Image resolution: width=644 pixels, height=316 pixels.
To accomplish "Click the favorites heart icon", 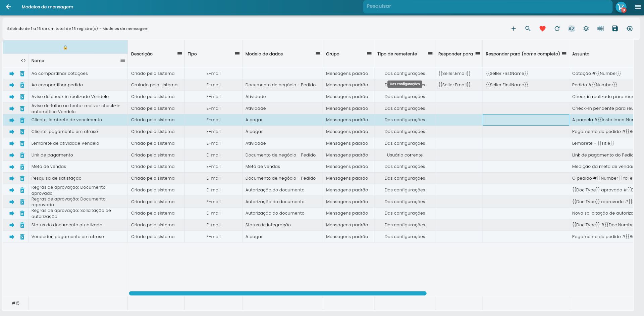I will pos(542,29).
